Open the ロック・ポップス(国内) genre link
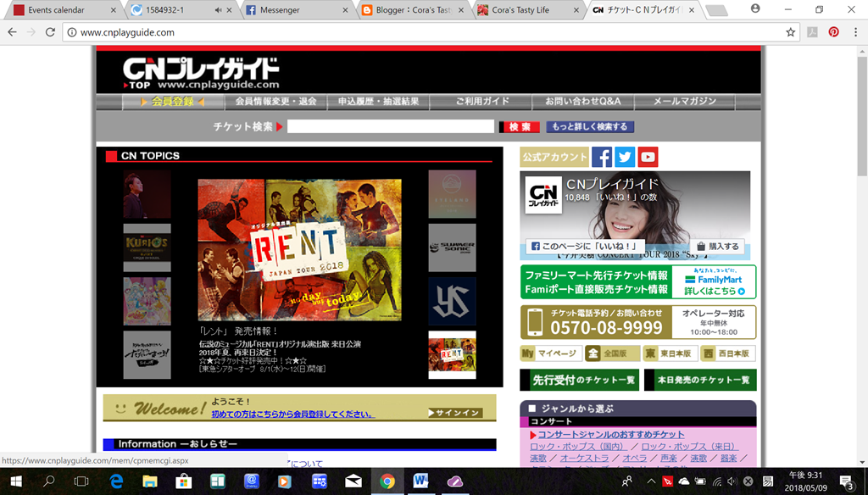The width and height of the screenshot is (868, 495). (x=578, y=447)
